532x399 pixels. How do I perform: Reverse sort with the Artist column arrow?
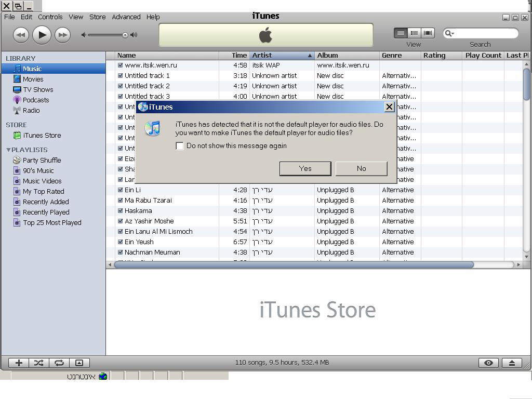tap(310, 56)
